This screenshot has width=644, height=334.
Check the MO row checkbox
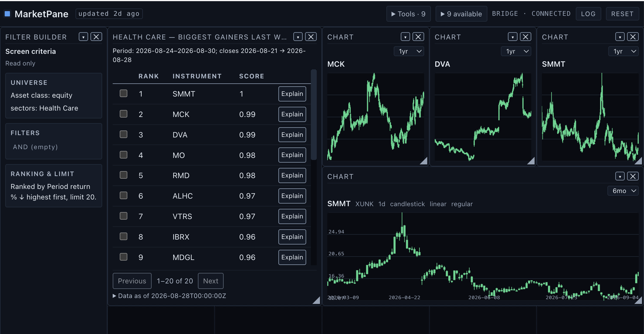124,155
